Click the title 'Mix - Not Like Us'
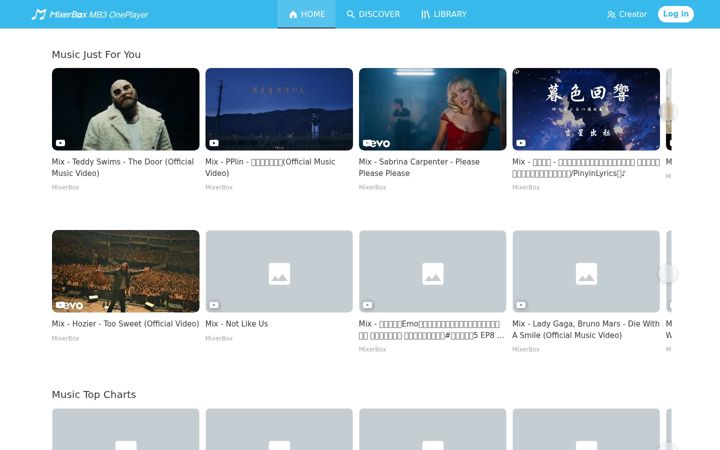 coord(236,324)
